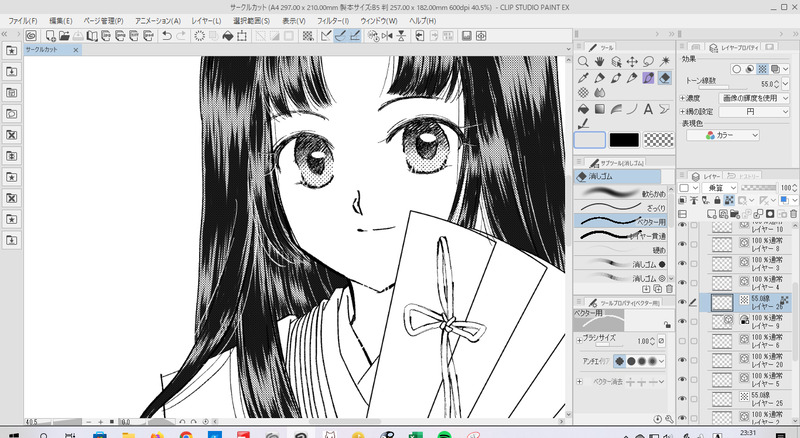Show hidden layer レイヤー 6
This screenshot has width=800, height=438.
682,341
